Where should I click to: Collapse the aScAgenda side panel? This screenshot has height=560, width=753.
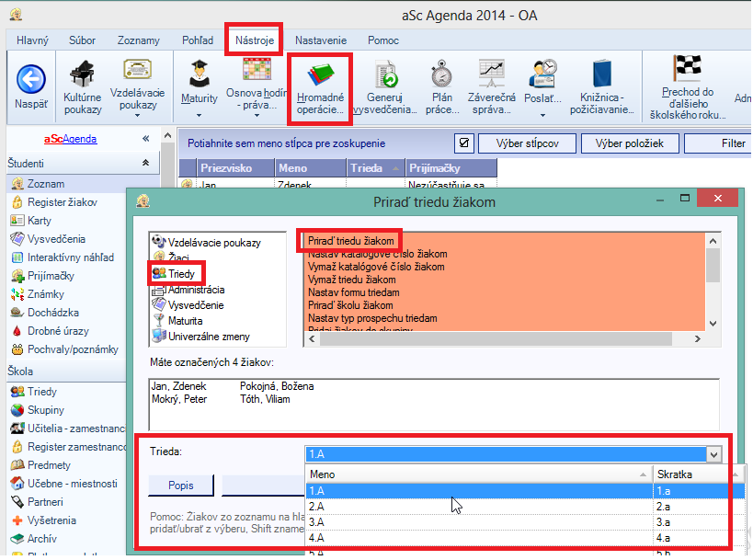[x=146, y=139]
